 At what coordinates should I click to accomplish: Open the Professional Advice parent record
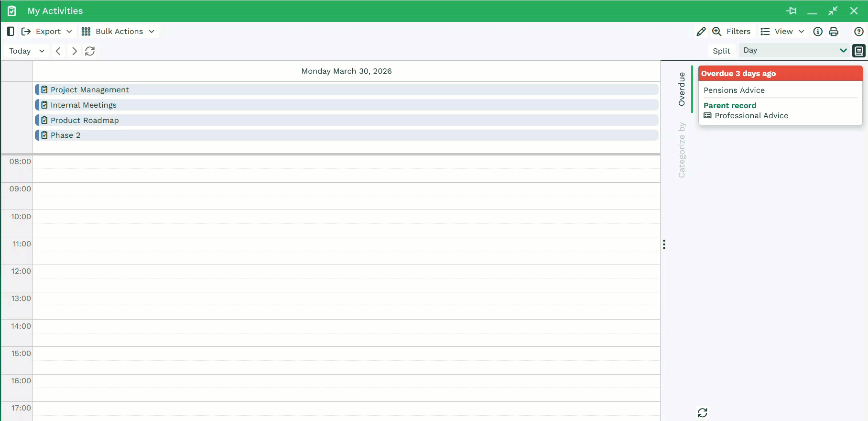tap(751, 116)
